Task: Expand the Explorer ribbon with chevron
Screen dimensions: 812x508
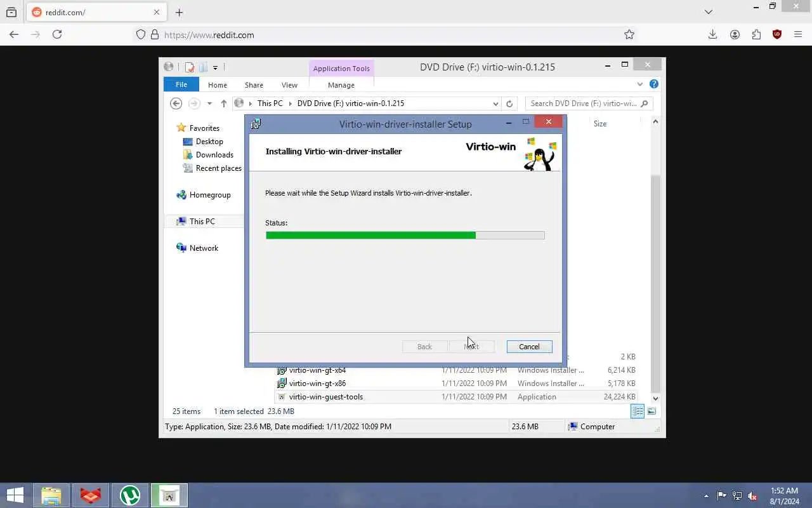Action: (640, 84)
